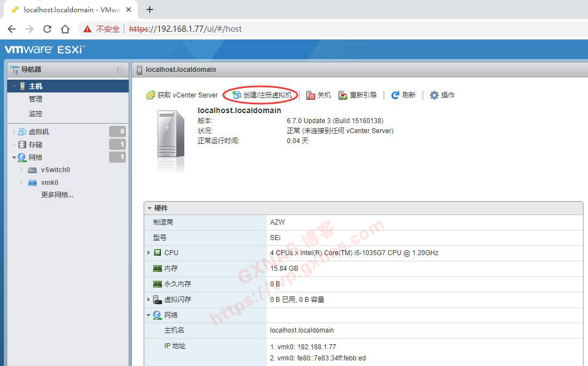This screenshot has width=588, height=366.
Task: Collapse the Network (网络) hardware row
Action: click(149, 315)
